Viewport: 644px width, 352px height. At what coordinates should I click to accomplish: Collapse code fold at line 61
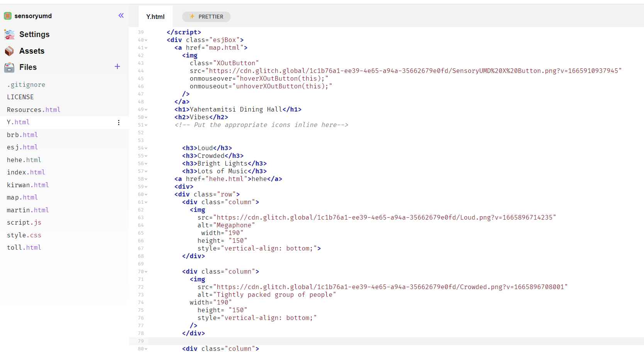[146, 202]
